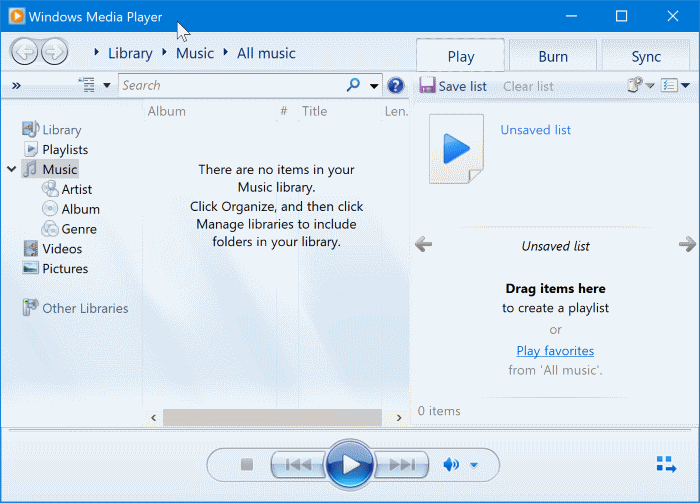The image size is (700, 503).
Task: Click All music in the breadcrumb
Action: pyautogui.click(x=266, y=53)
